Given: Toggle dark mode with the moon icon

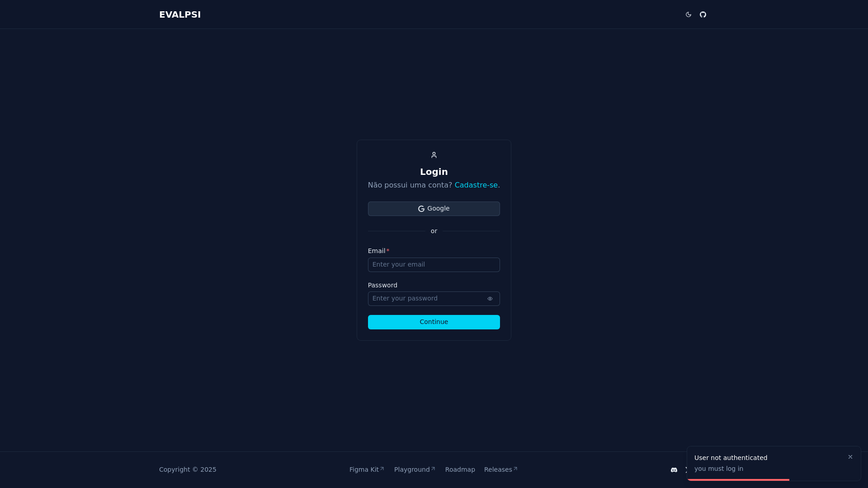Looking at the screenshot, I should click(689, 14).
